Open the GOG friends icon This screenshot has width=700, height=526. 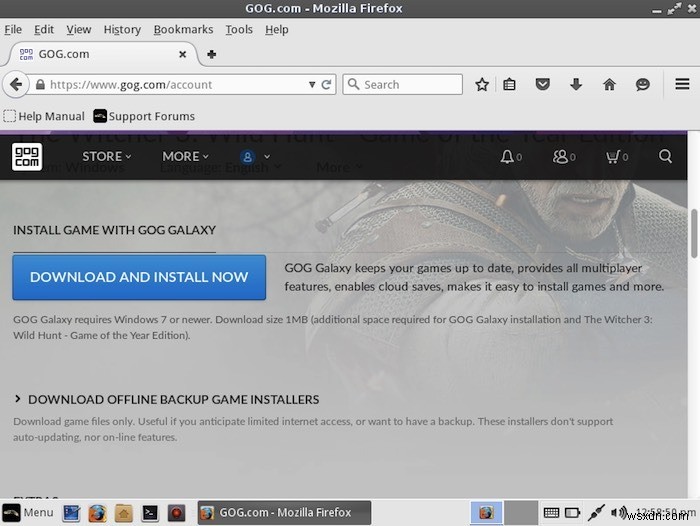click(x=564, y=157)
